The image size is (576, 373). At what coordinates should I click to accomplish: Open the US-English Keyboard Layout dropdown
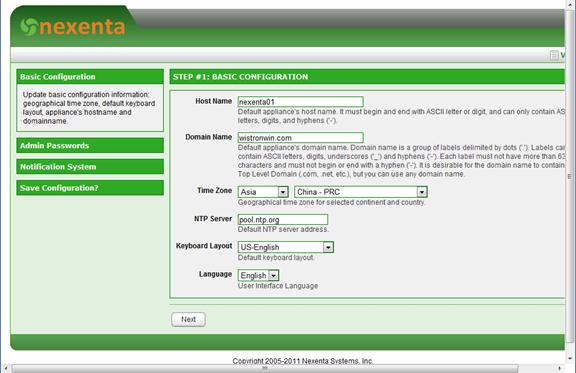click(x=286, y=247)
